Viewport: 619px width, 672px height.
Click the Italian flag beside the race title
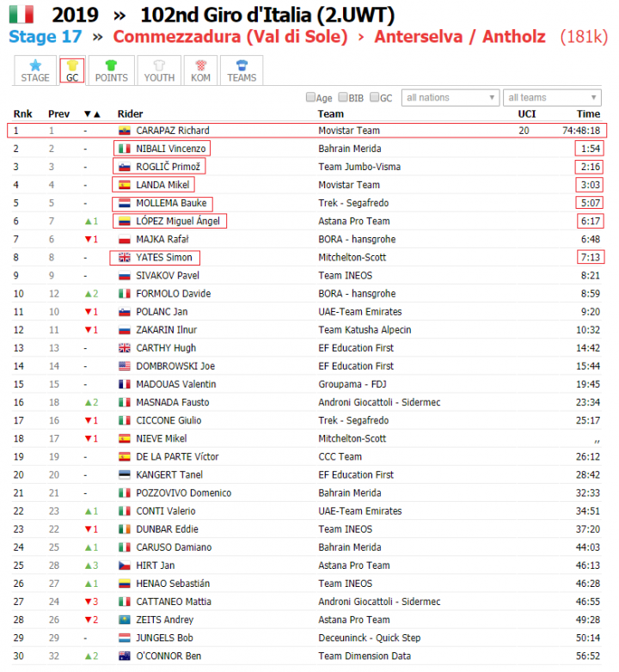pos(21,14)
